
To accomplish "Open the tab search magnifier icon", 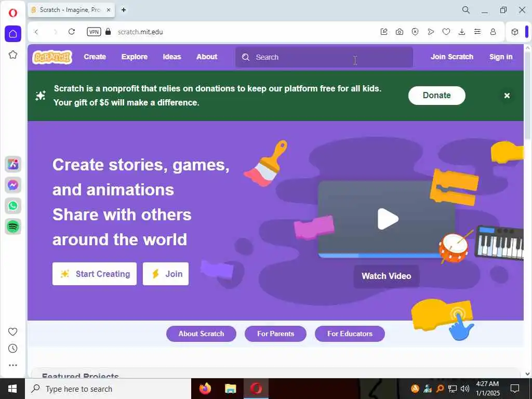I will tap(466, 10).
